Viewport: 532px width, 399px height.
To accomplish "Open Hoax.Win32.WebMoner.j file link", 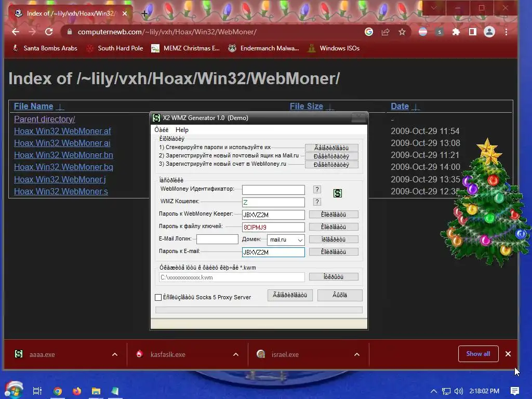I will 60,179.
